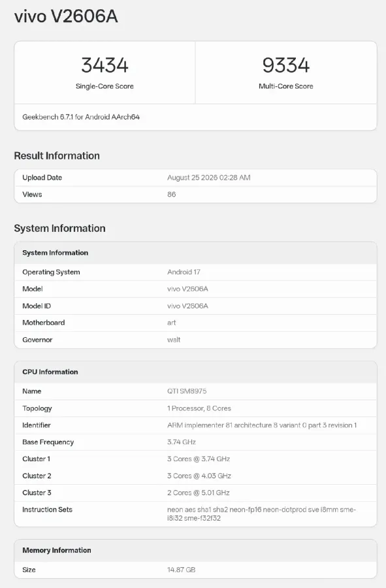
Task: Click the Views count 86
Action: [172, 194]
